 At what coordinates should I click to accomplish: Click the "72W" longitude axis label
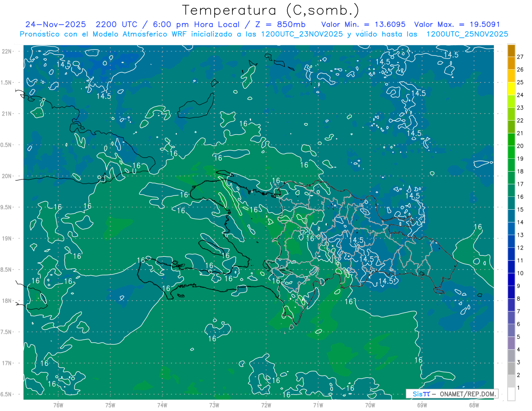click(x=266, y=405)
